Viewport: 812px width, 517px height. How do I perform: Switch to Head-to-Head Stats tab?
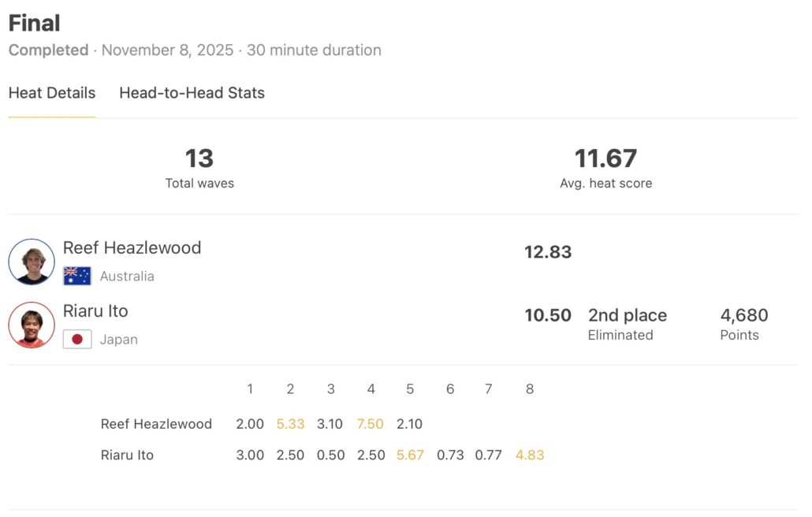(x=192, y=93)
